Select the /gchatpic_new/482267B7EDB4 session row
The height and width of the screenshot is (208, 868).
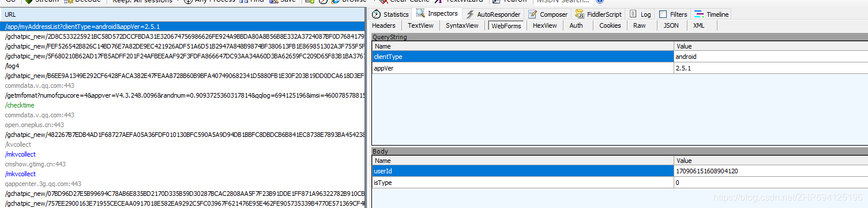pyautogui.click(x=183, y=135)
